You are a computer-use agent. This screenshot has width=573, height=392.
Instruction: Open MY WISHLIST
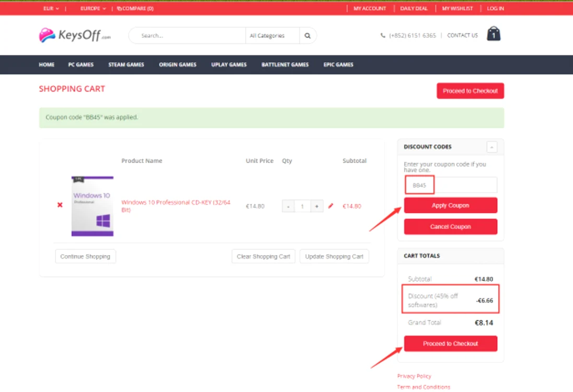(x=457, y=8)
